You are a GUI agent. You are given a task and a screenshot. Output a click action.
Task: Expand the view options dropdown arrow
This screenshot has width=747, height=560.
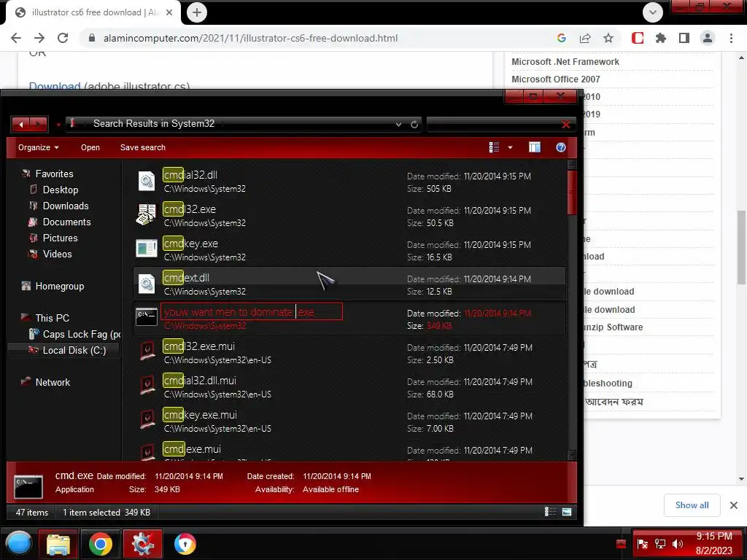[510, 147]
